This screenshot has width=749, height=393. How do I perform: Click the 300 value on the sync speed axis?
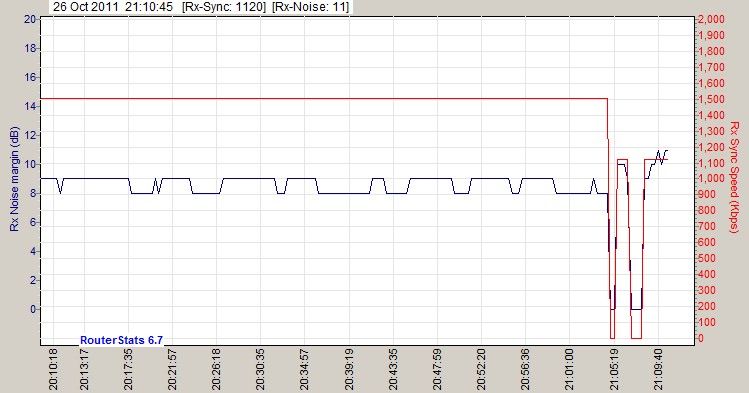click(707, 290)
